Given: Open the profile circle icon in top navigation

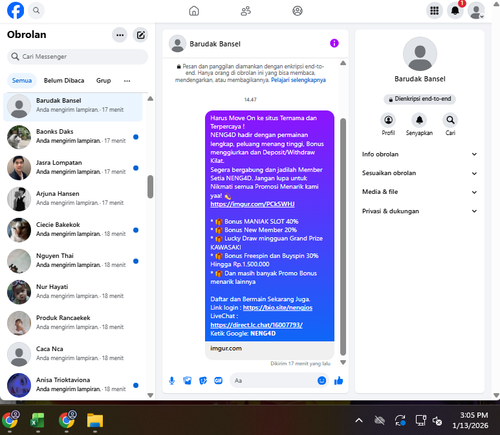Looking at the screenshot, I should (297, 11).
